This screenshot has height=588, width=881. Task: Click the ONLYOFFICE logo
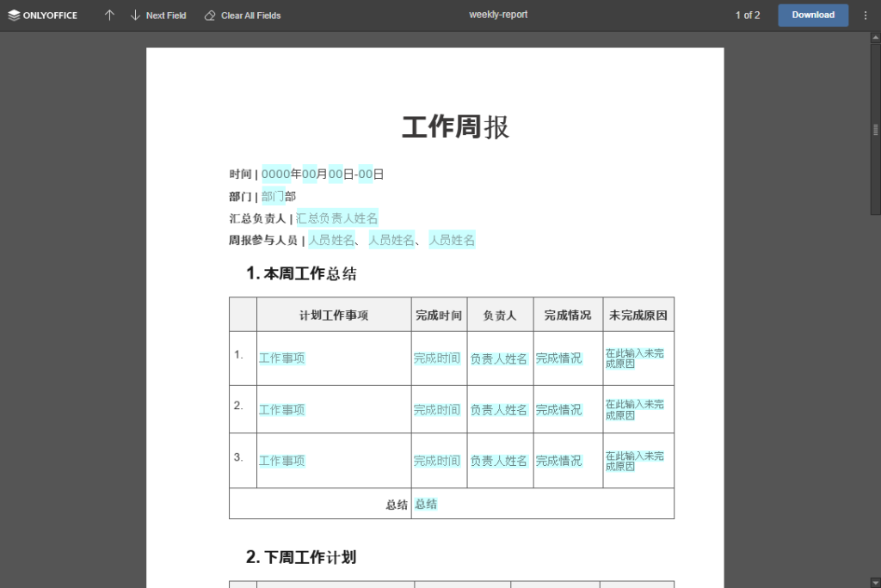tap(42, 15)
